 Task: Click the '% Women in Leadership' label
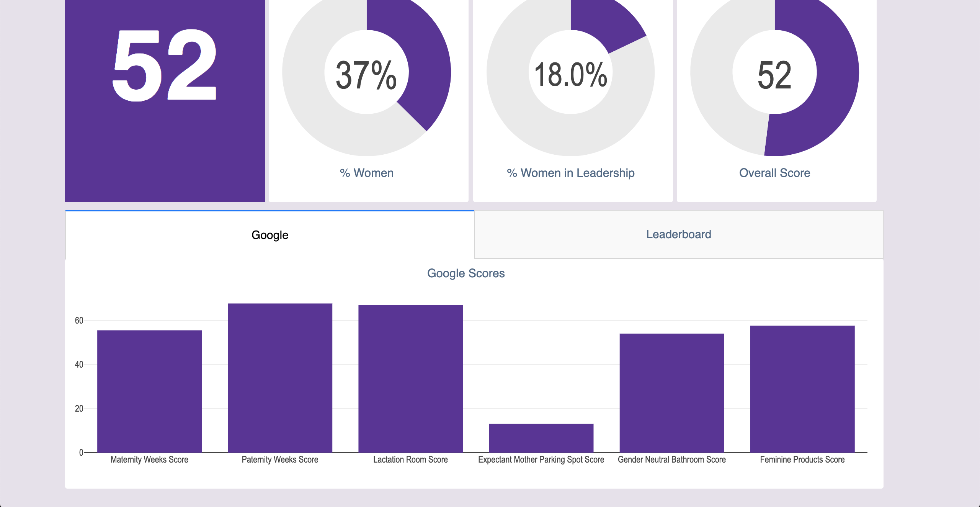click(x=570, y=173)
